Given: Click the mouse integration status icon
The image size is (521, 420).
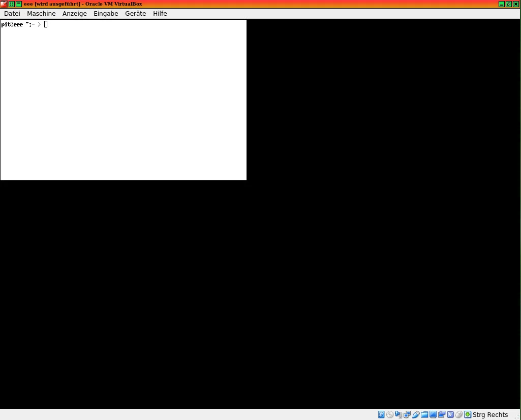Looking at the screenshot, I should tap(459, 414).
